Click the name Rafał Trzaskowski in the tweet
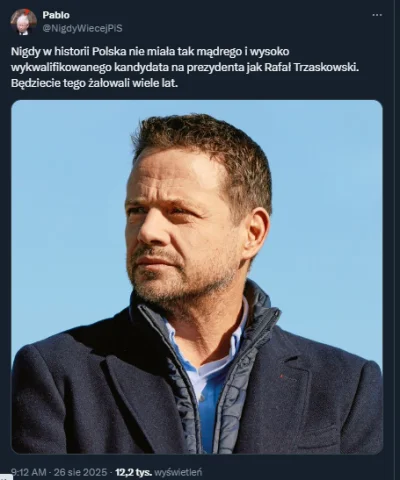Image resolution: width=400 pixels, height=480 pixels. click(x=312, y=67)
